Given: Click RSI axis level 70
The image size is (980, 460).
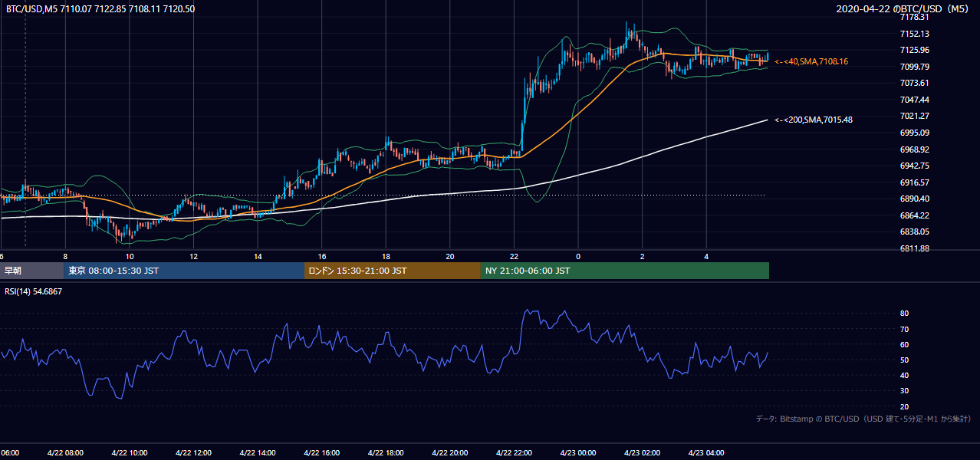Looking at the screenshot, I should click(x=905, y=329).
